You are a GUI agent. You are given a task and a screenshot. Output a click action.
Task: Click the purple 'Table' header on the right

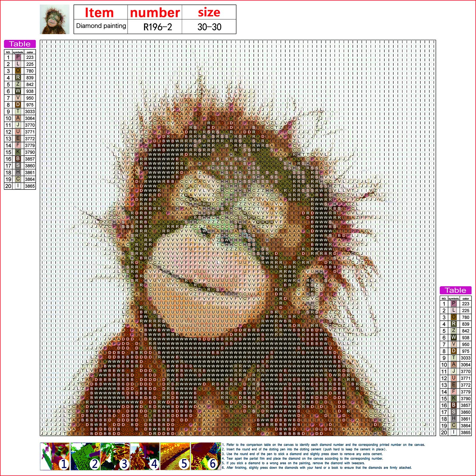(455, 290)
